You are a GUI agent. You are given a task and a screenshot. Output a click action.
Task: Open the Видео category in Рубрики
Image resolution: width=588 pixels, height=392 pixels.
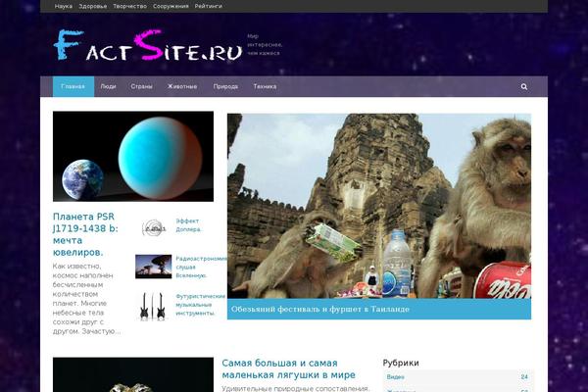click(396, 376)
